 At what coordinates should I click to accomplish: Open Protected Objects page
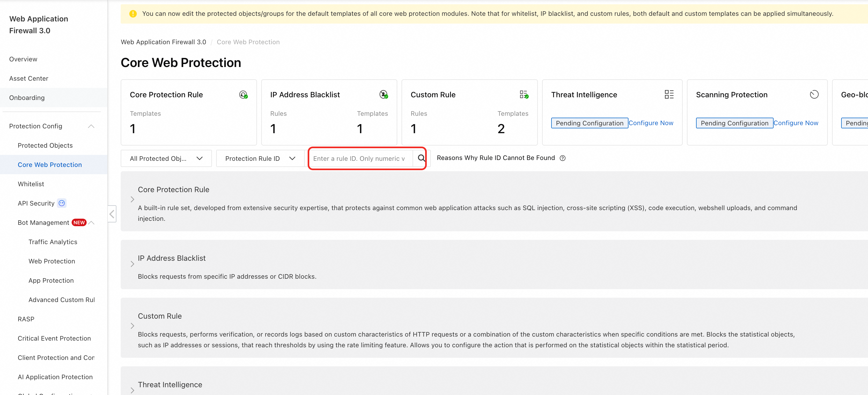(x=45, y=146)
